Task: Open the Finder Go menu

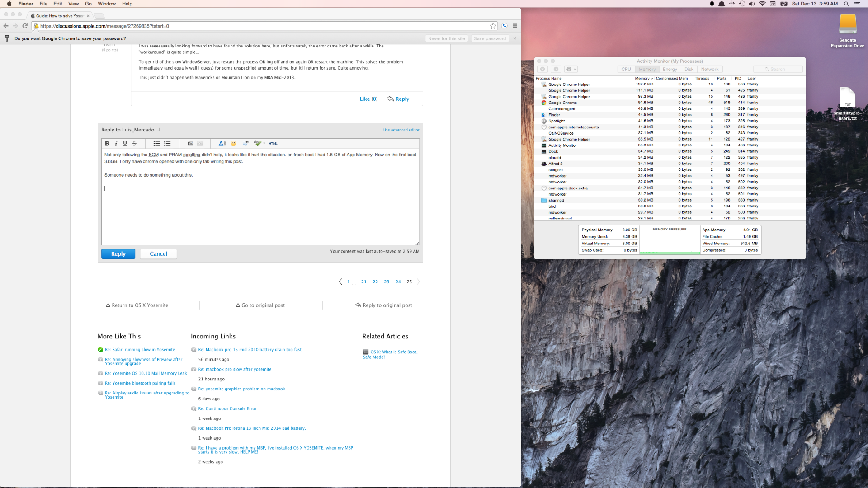Action: [x=88, y=4]
